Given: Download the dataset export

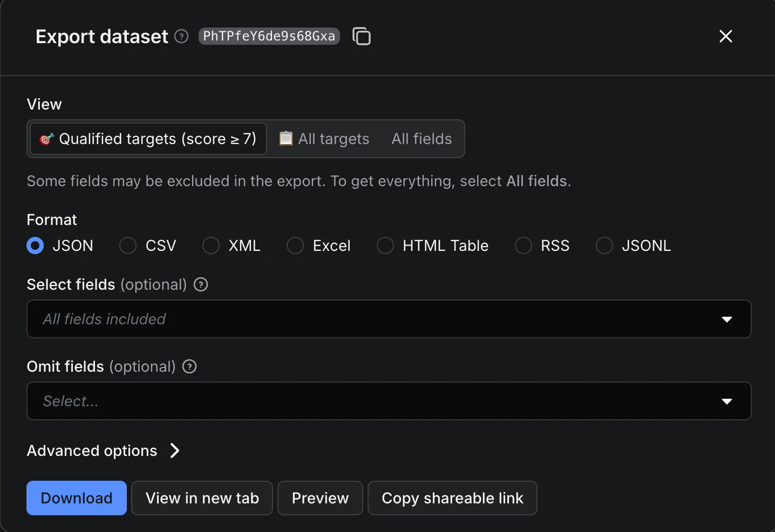Looking at the screenshot, I should click(x=77, y=498).
